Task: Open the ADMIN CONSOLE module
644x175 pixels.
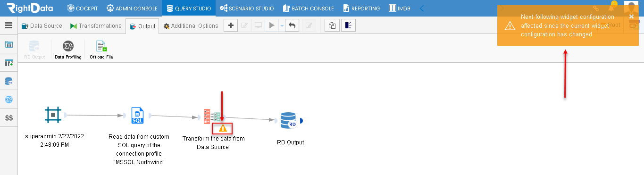Action: [x=132, y=8]
